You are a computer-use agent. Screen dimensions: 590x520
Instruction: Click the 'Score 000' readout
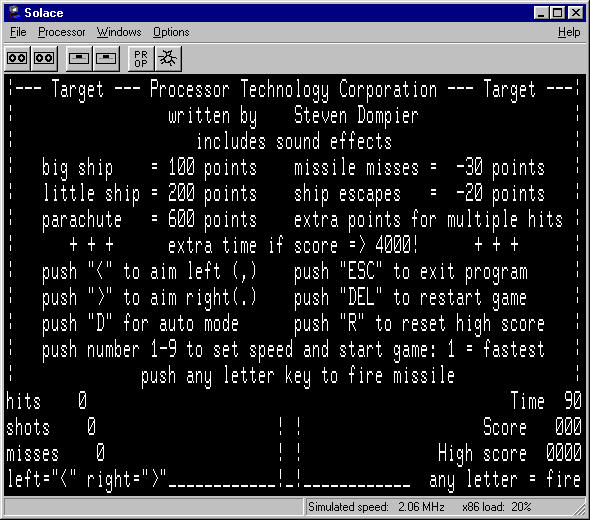pos(532,427)
